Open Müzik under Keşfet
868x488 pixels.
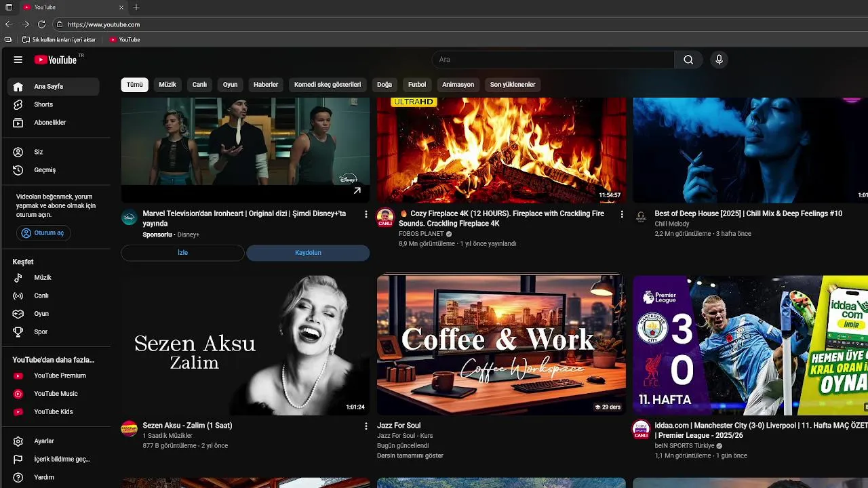pyautogui.click(x=54, y=278)
